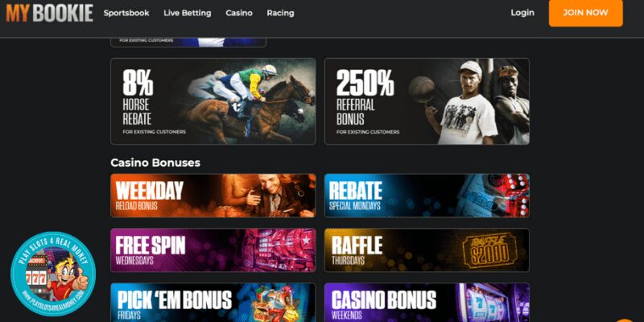The width and height of the screenshot is (644, 322).
Task: Click the Raffle $2000 ticket graphic
Action: click(x=489, y=250)
